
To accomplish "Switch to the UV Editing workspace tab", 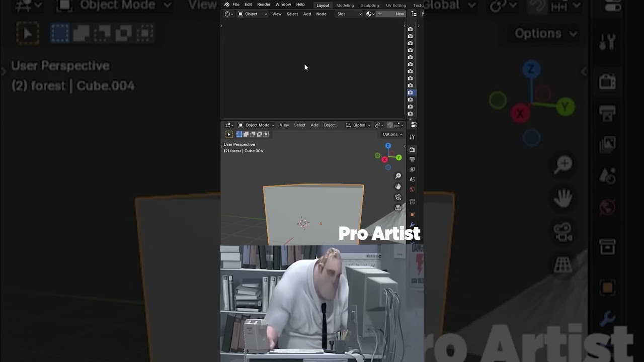I will 396,5.
